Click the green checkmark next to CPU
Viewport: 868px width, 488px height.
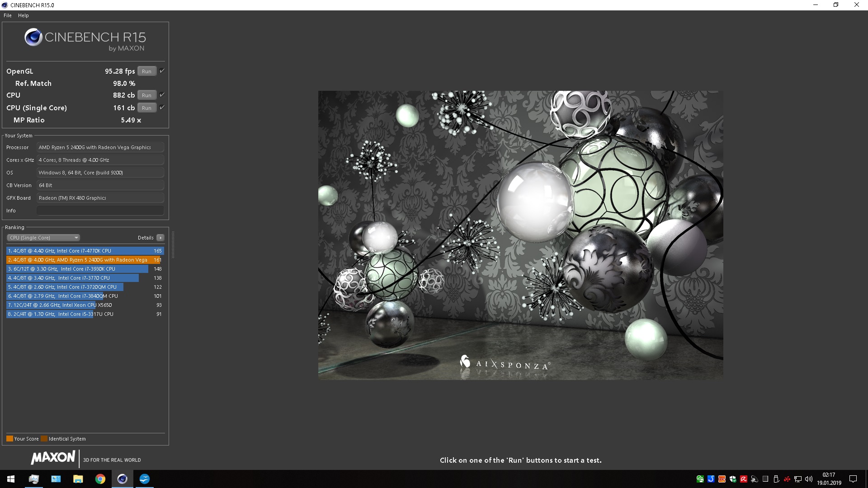[x=161, y=95]
